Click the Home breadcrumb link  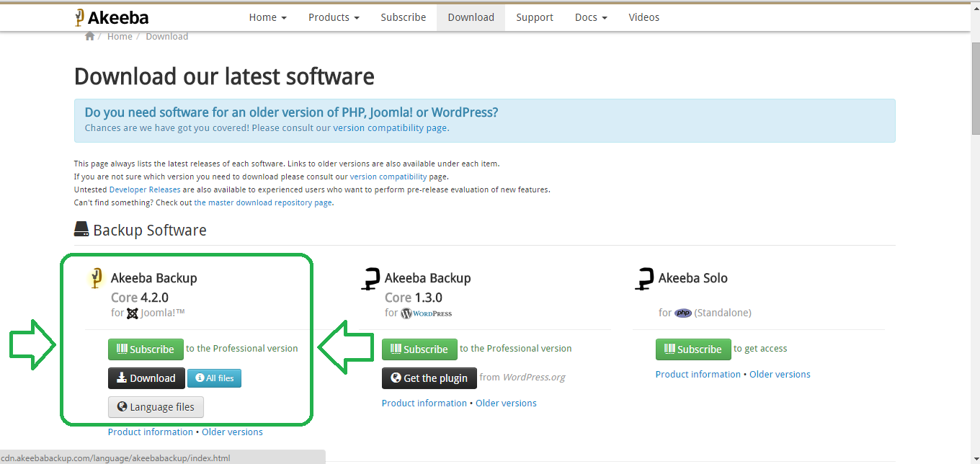[120, 37]
